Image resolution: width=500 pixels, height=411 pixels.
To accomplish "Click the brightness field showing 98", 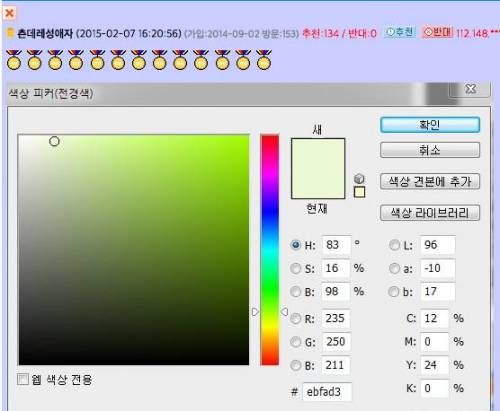I will 336,292.
